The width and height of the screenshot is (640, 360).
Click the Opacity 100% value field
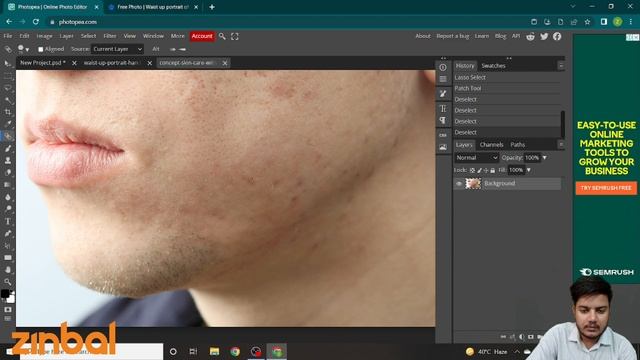[532, 158]
